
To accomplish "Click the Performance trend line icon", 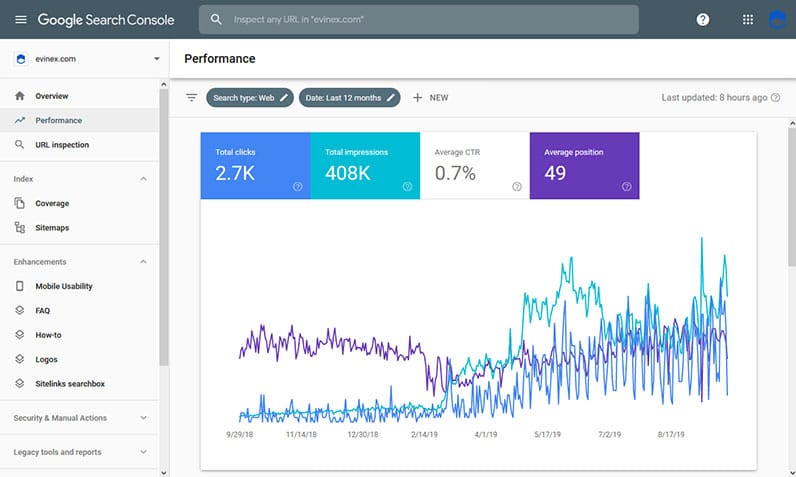I will (20, 120).
